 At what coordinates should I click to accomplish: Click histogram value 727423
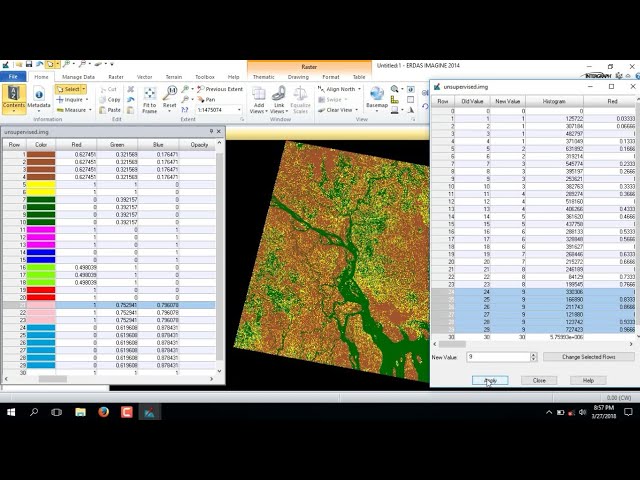[574, 329]
